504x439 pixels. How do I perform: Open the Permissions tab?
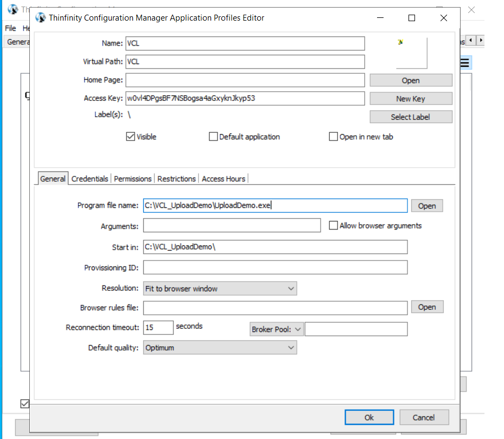[133, 179]
